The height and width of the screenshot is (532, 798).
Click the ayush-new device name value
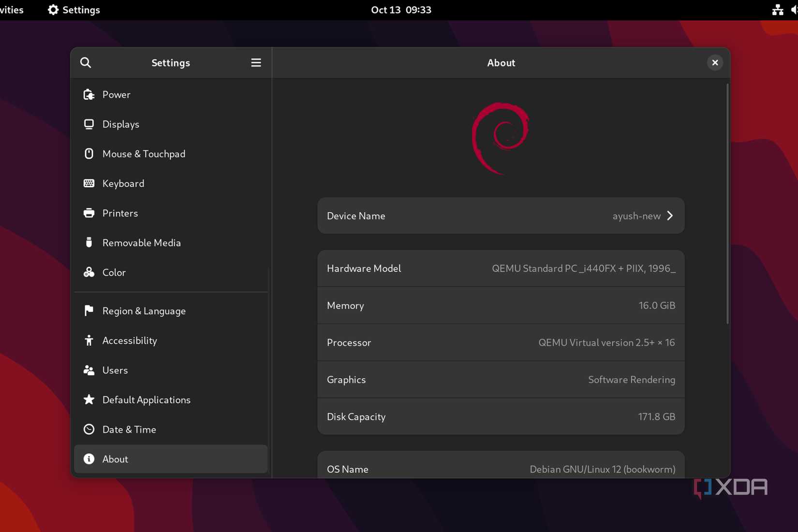(x=636, y=216)
